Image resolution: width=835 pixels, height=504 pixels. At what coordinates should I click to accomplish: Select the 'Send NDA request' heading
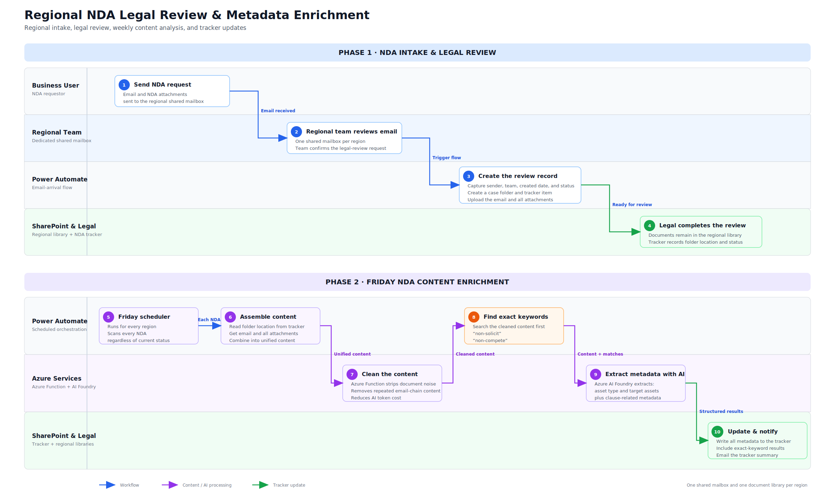(x=162, y=84)
